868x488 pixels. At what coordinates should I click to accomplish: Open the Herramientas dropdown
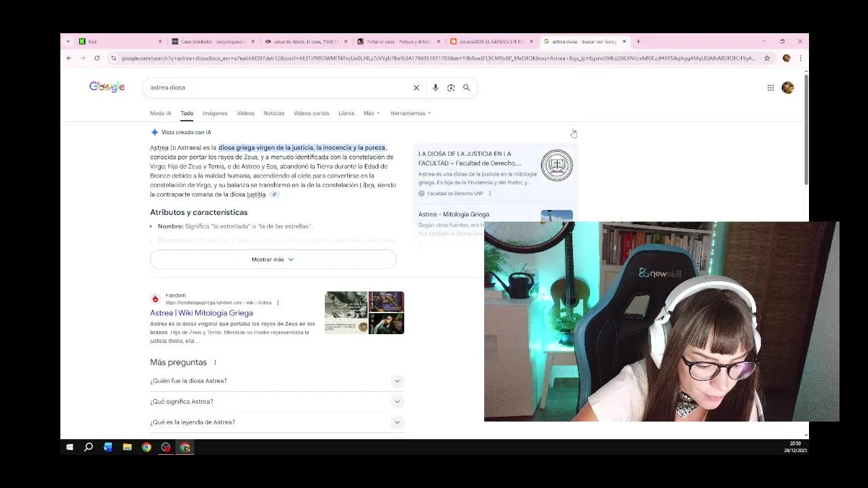(411, 113)
